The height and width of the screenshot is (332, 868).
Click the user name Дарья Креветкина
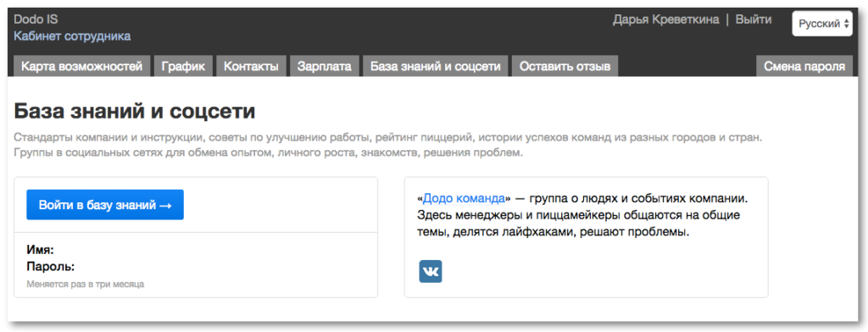click(x=666, y=20)
